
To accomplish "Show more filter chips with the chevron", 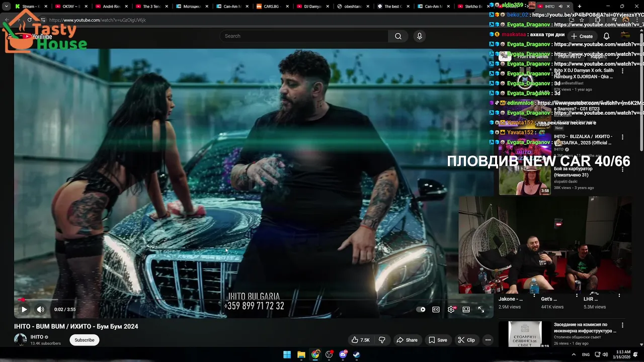I will click(618, 57).
